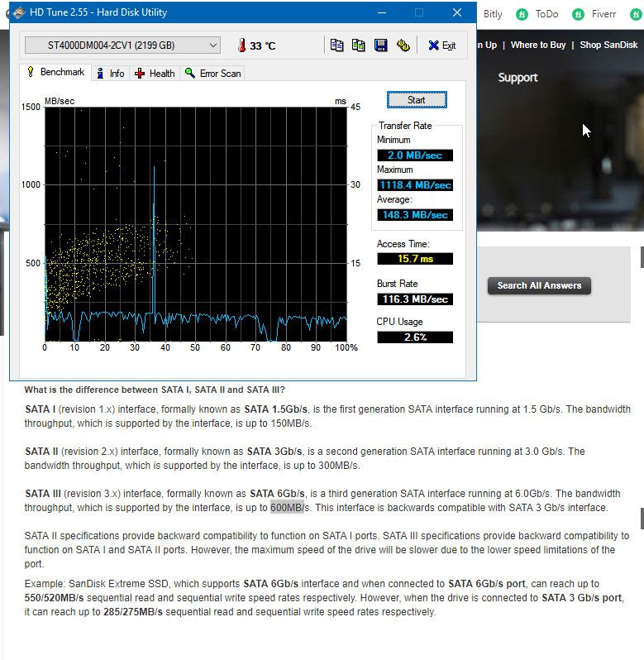Click the copy info to clipboard icon
The image size is (644, 660).
click(x=336, y=45)
